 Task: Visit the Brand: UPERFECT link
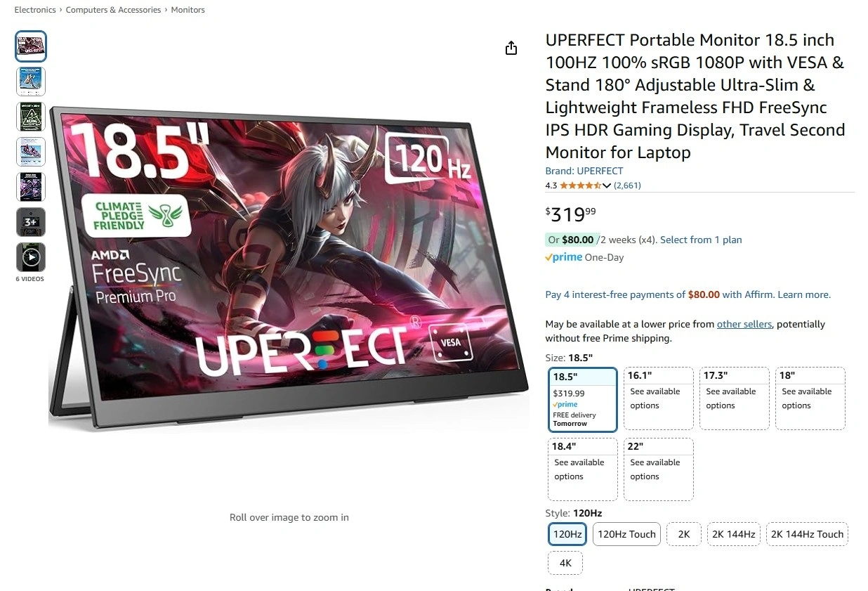tap(584, 171)
